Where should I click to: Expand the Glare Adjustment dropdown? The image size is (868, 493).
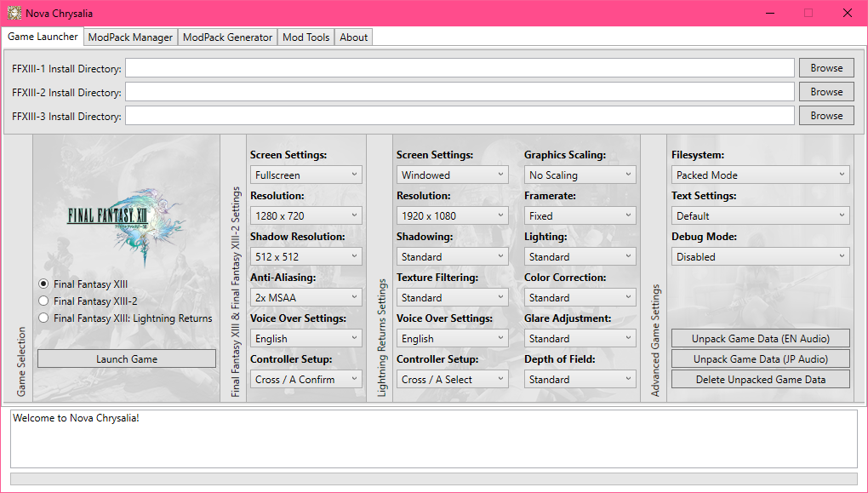580,338
